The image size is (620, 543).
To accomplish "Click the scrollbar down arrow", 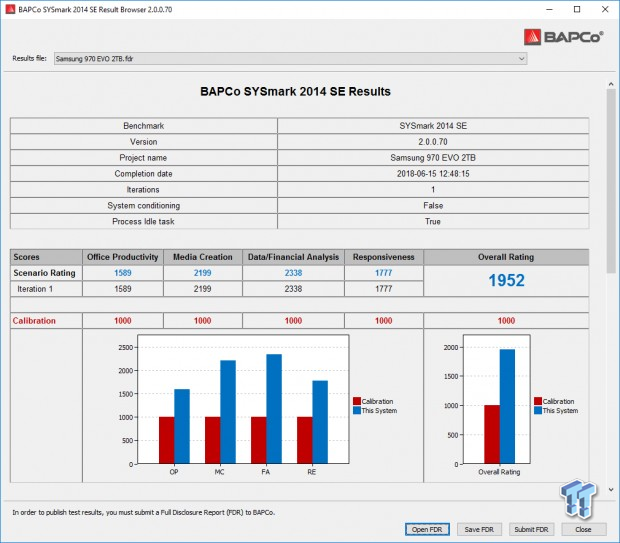I will [x=611, y=489].
